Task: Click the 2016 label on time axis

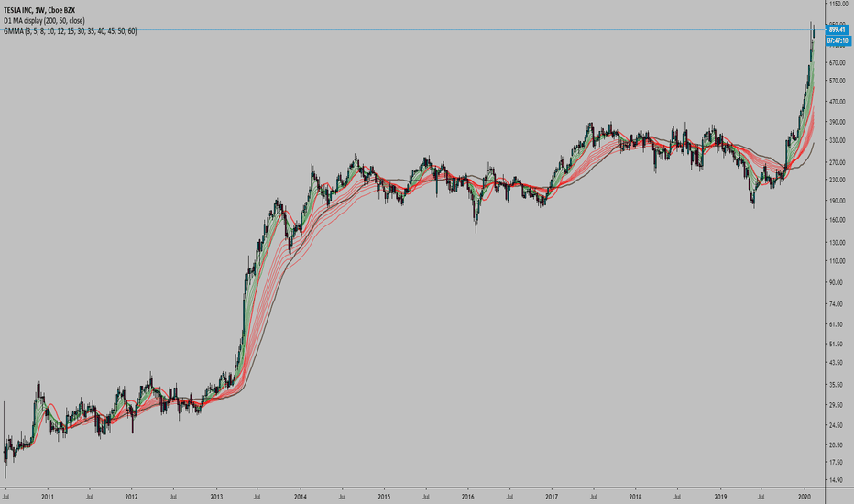Action: tap(468, 497)
